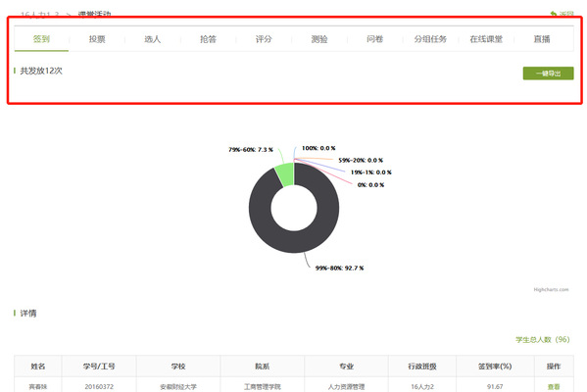The width and height of the screenshot is (587, 392).
Task: Open the Highcharts.com credit link
Action: point(551,289)
